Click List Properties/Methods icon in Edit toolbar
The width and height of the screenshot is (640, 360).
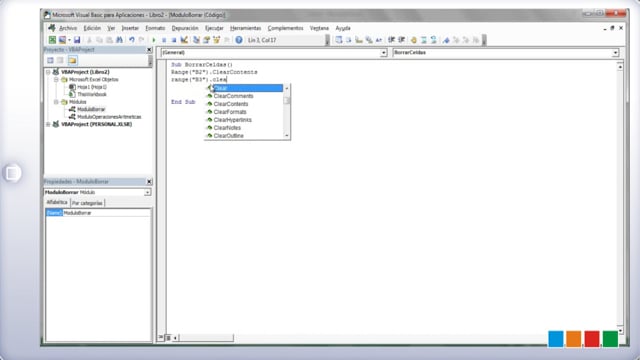(x=339, y=40)
